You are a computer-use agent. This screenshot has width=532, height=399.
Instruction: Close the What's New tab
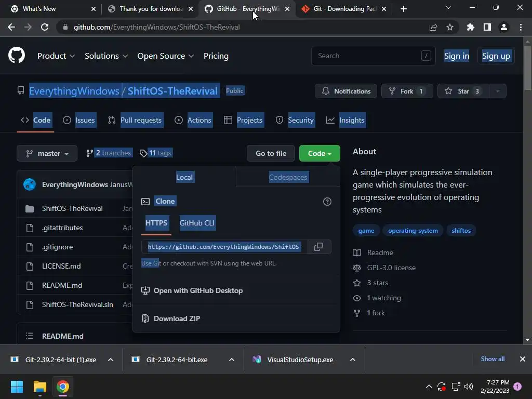pyautogui.click(x=94, y=9)
